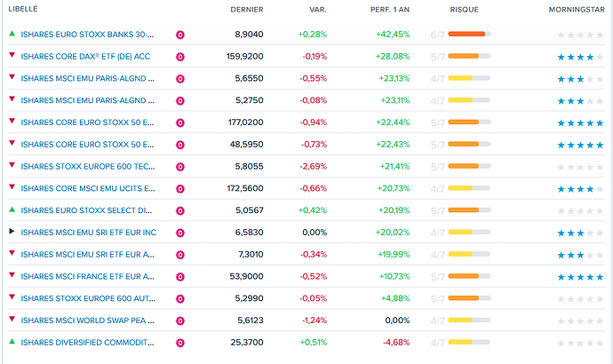Image resolution: width=613 pixels, height=364 pixels.
Task: Click the pink O badge in the 48,5950 row
Action: click(x=179, y=145)
